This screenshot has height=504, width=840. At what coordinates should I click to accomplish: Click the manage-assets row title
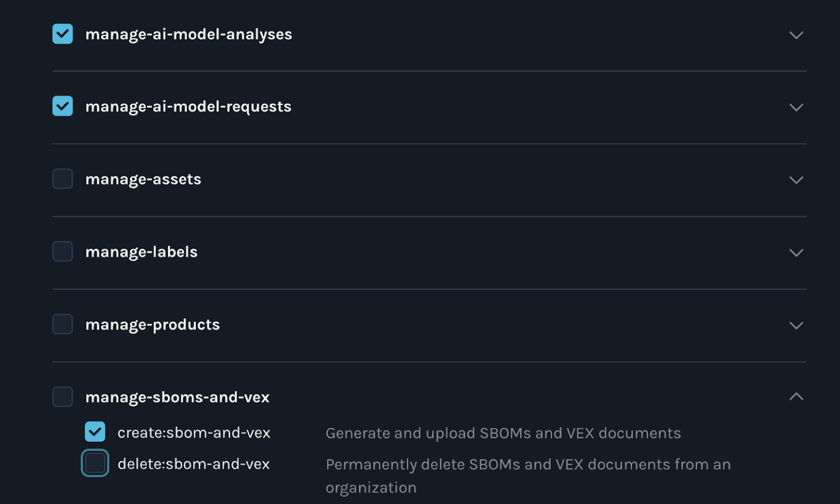click(x=143, y=180)
